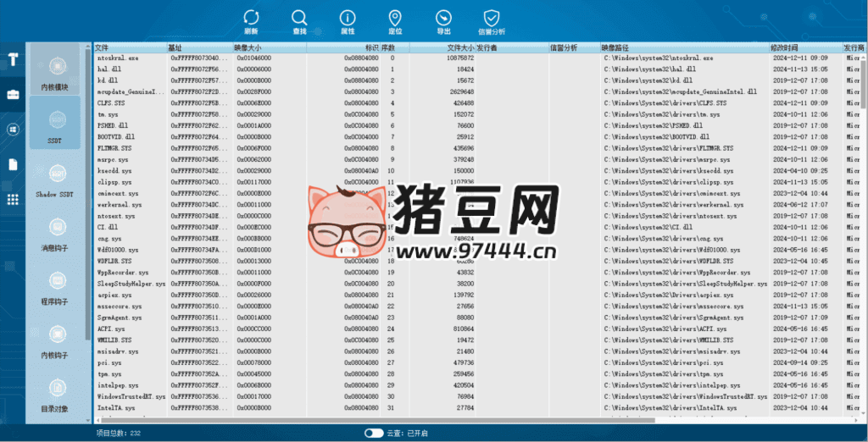The image size is (868, 442).
Task: Run 信誉分析 shield reputation analysis
Action: pos(492,22)
